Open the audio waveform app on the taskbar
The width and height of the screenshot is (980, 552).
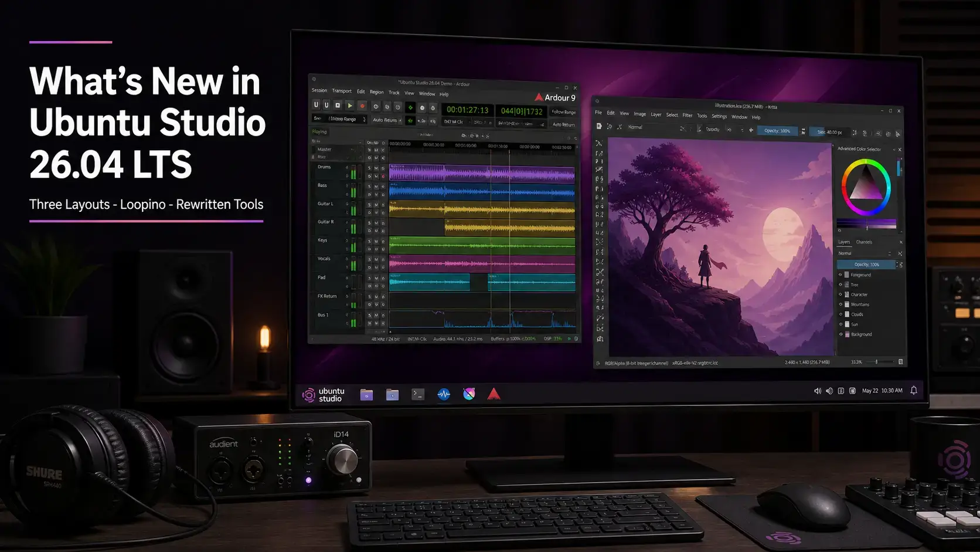point(444,394)
